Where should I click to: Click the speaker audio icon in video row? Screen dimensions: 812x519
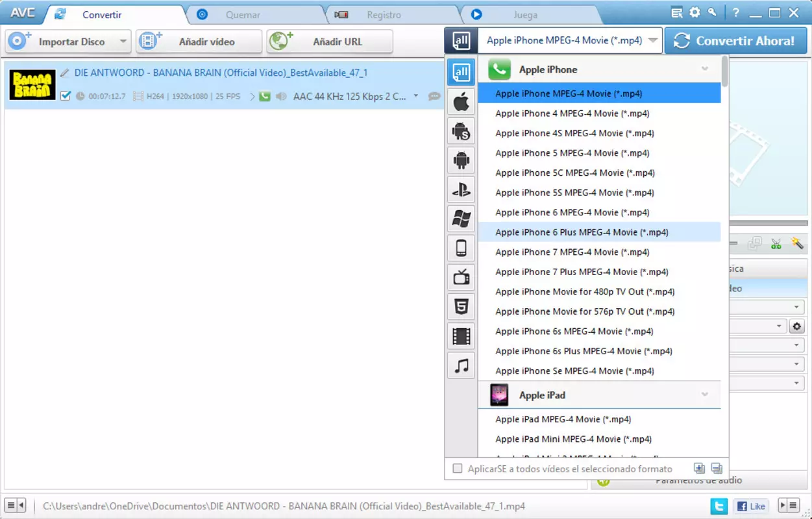click(x=281, y=97)
